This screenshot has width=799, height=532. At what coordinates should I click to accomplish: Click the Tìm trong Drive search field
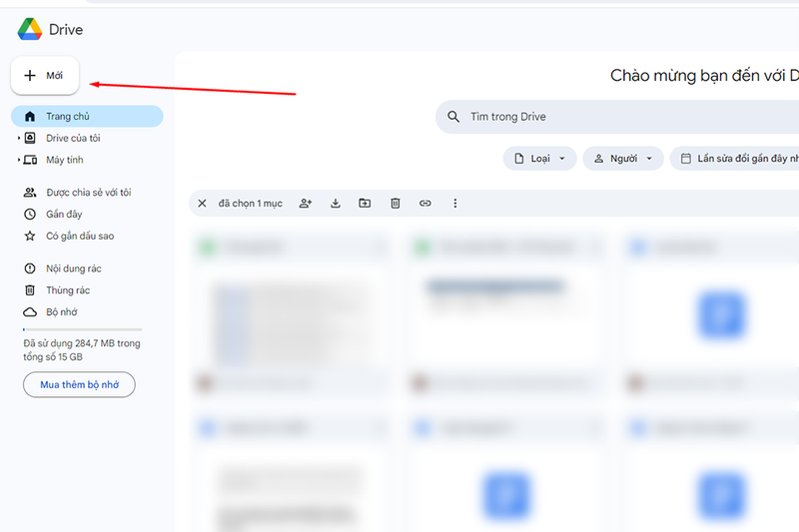point(617,117)
